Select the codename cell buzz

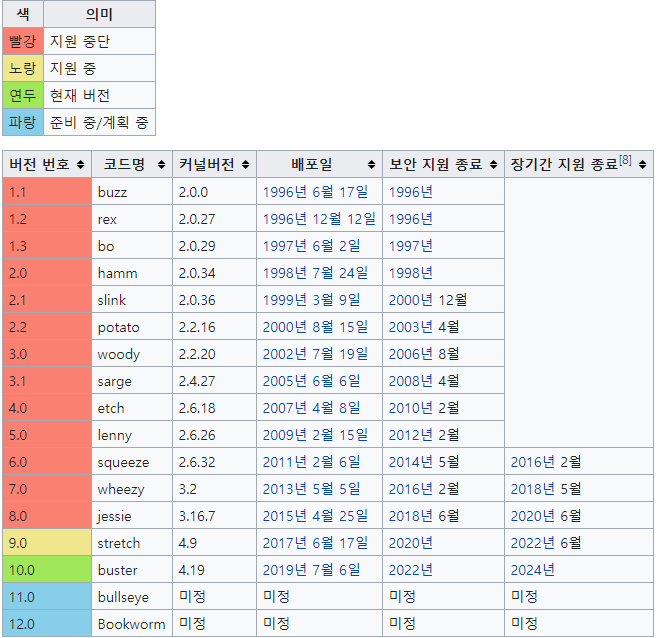tap(132, 192)
